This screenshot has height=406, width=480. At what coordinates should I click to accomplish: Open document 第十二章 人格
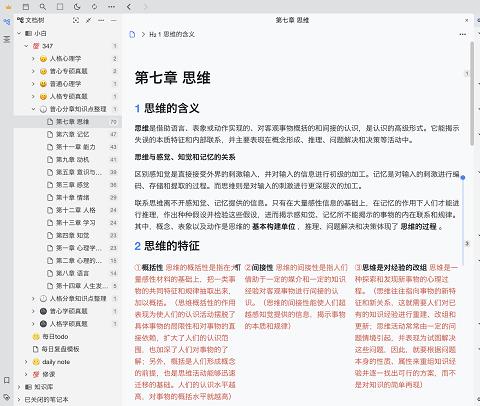tap(75, 210)
